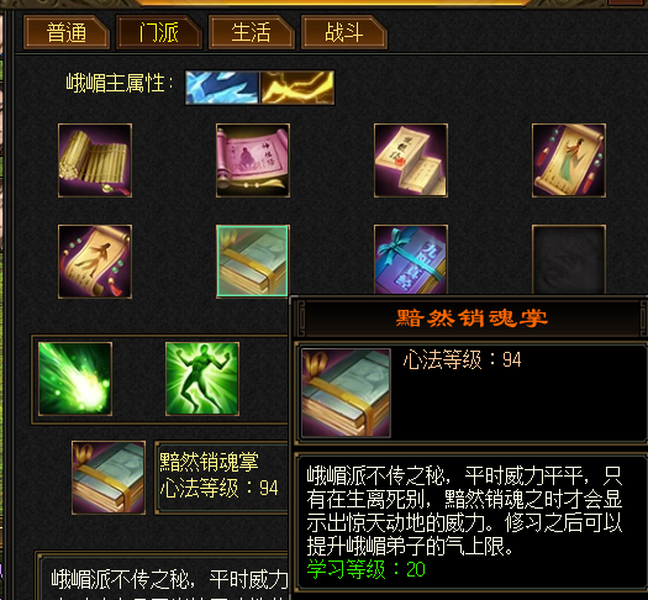
Task: Click the empty dark skill slot
Action: click(569, 260)
